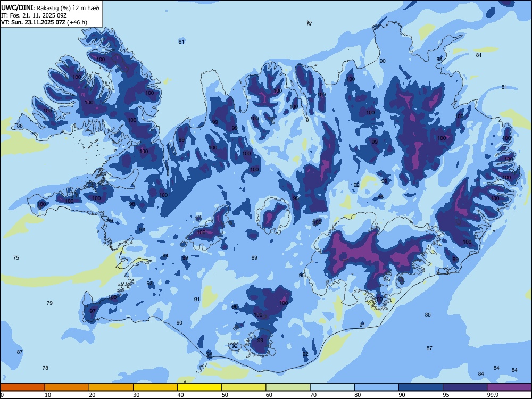Click the dark orange 0–10 legend segment
Screen dimensions: 532x399
tap(22, 387)
